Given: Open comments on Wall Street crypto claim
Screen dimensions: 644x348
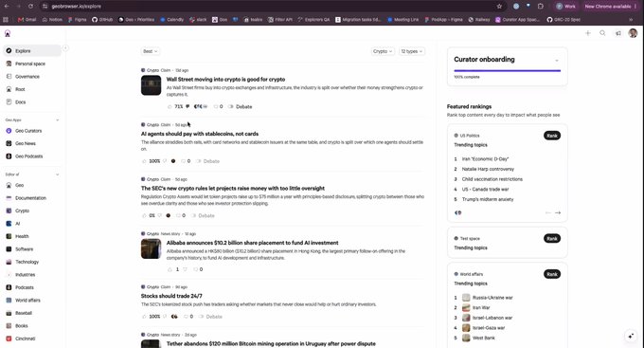Looking at the screenshot, I should pos(218,106).
